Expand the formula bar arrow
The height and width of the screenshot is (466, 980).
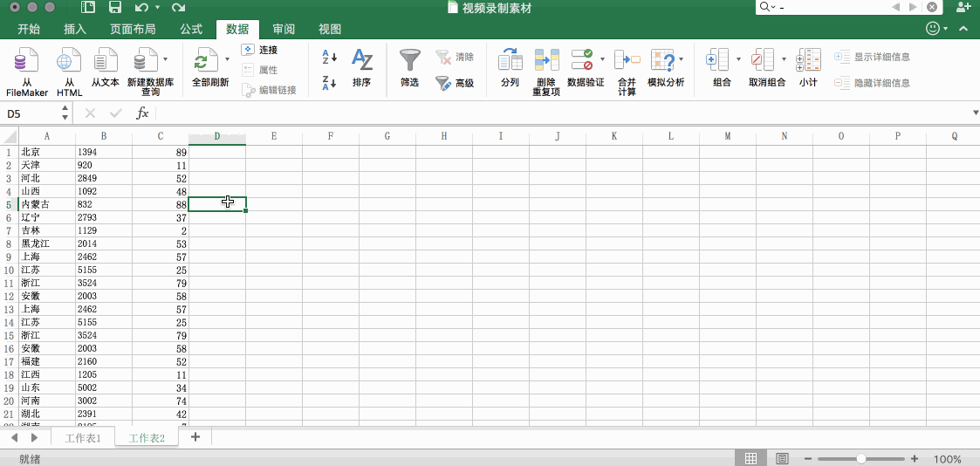point(975,113)
